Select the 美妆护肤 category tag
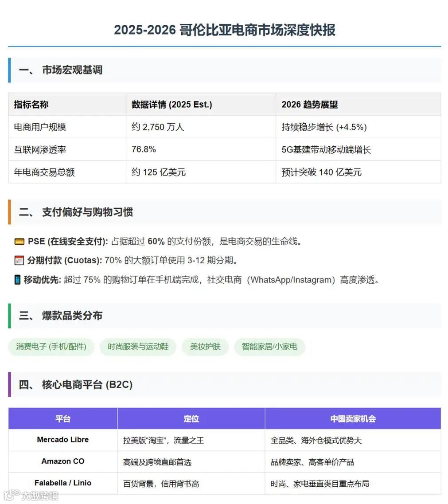Image resolution: width=448 pixels, height=504 pixels. [x=205, y=347]
